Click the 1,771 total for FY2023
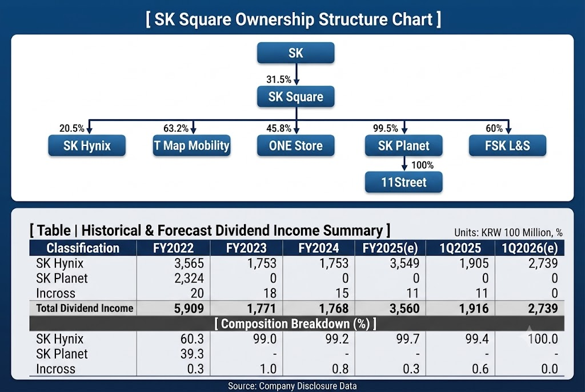Screen dimensions: 585x392 262,309
